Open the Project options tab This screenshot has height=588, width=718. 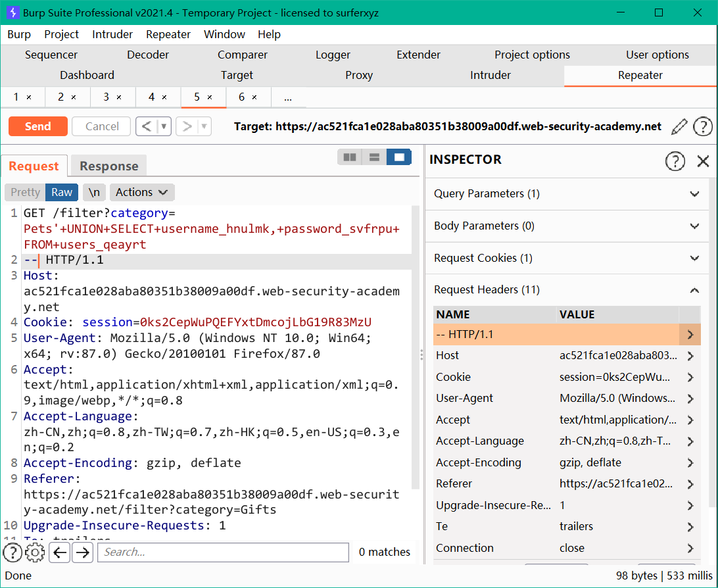(x=532, y=55)
